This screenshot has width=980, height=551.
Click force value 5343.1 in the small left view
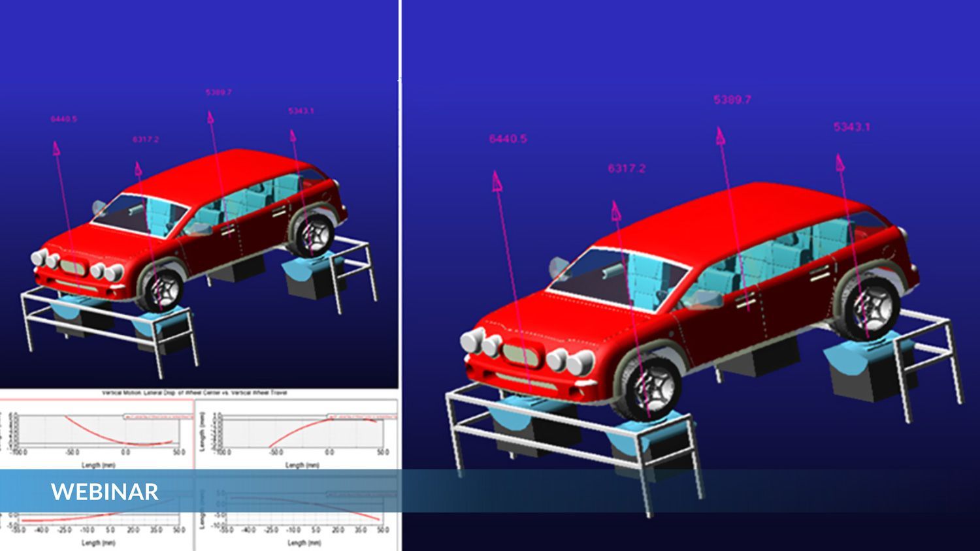301,110
